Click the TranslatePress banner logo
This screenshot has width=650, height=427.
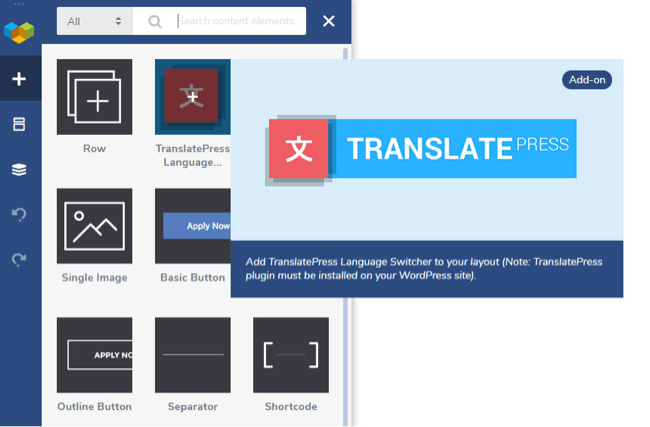421,150
